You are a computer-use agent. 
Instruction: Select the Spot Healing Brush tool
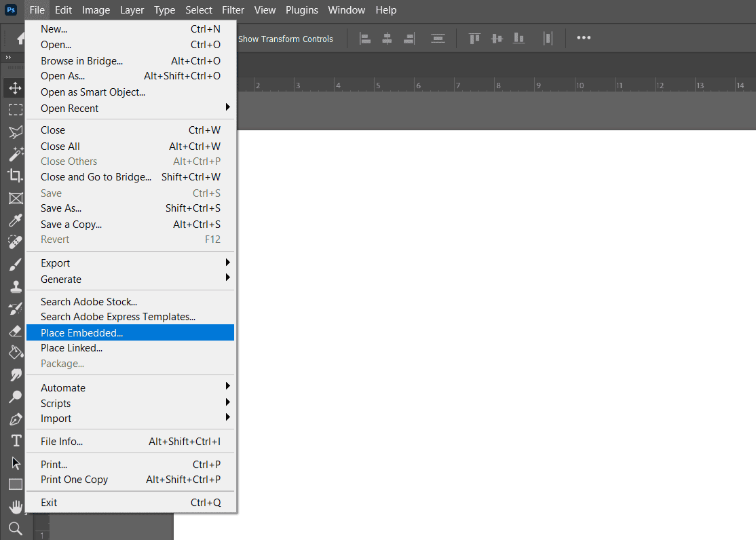16,242
